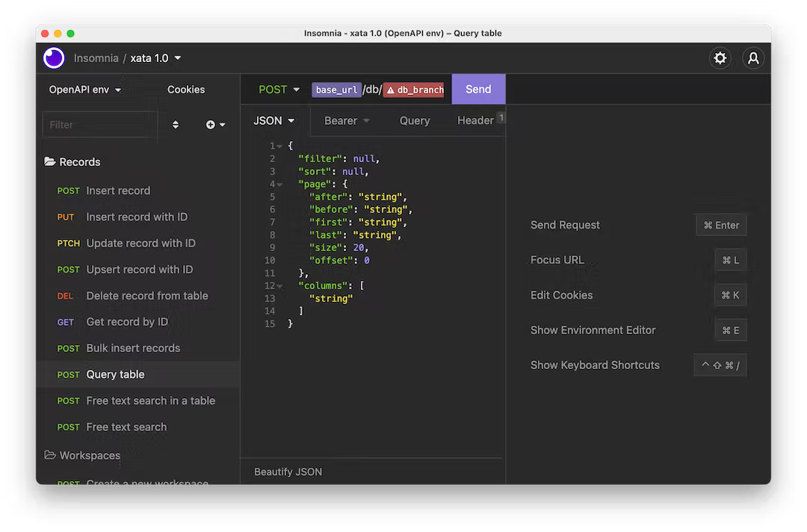Click the "filter" key in editor
Viewport: 807px width, 532px height.
(320, 159)
